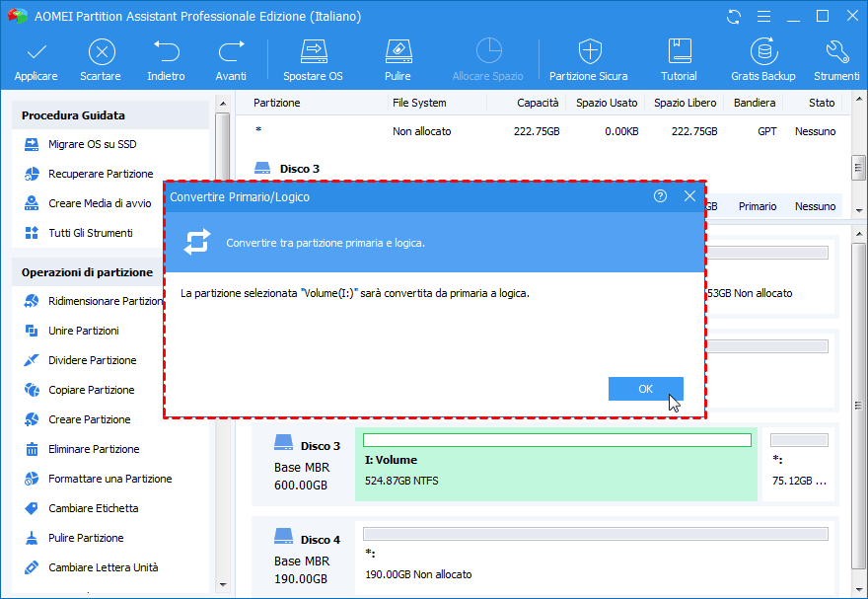Select Recuperare Partizione wizard
The image size is (868, 599).
coord(101,174)
